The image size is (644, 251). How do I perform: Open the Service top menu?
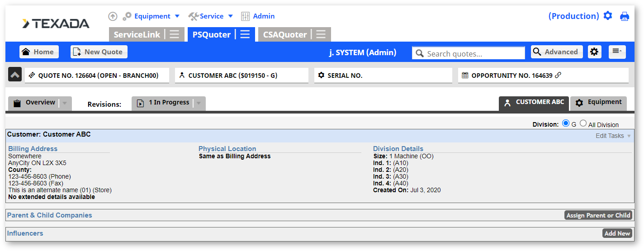(x=212, y=16)
